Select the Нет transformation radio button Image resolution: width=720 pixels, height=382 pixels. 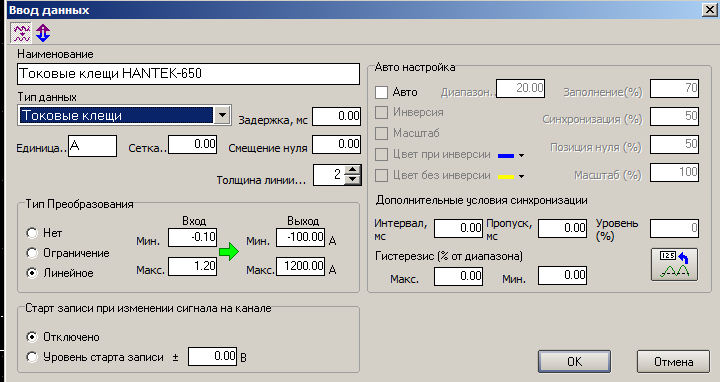pyautogui.click(x=32, y=233)
